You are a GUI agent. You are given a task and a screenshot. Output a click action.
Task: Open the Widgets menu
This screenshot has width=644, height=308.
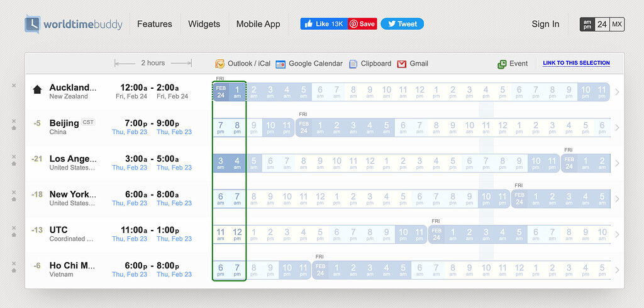tap(204, 24)
